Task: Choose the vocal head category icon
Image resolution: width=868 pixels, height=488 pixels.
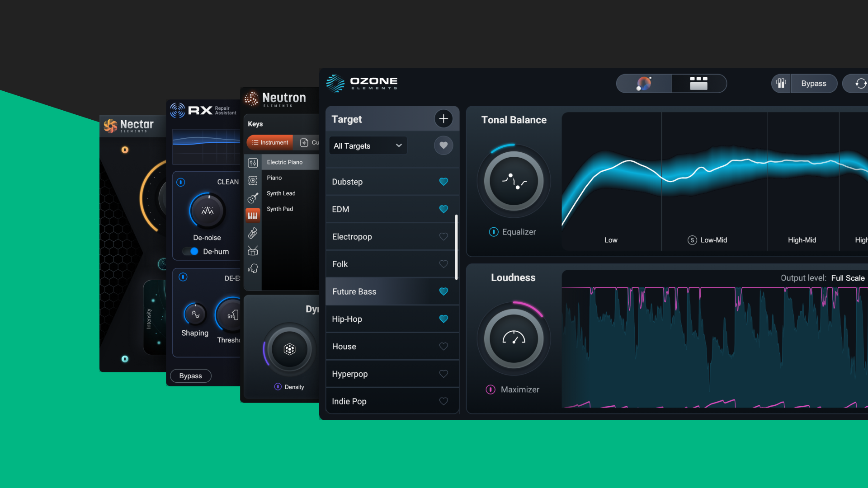Action: 253,268
